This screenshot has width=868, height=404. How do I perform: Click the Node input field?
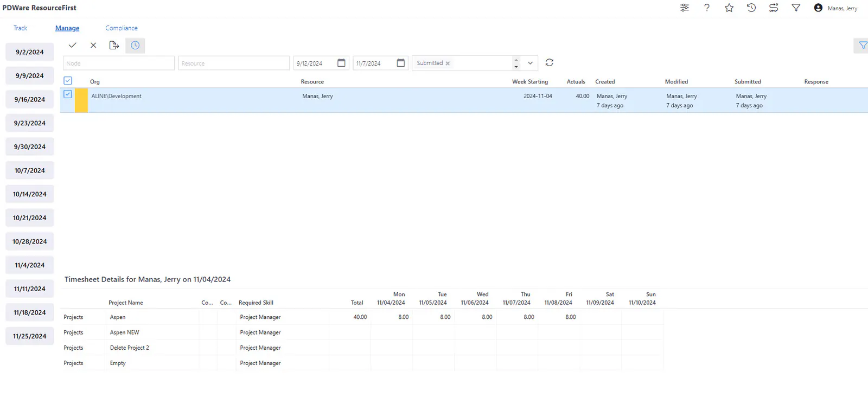pyautogui.click(x=119, y=63)
